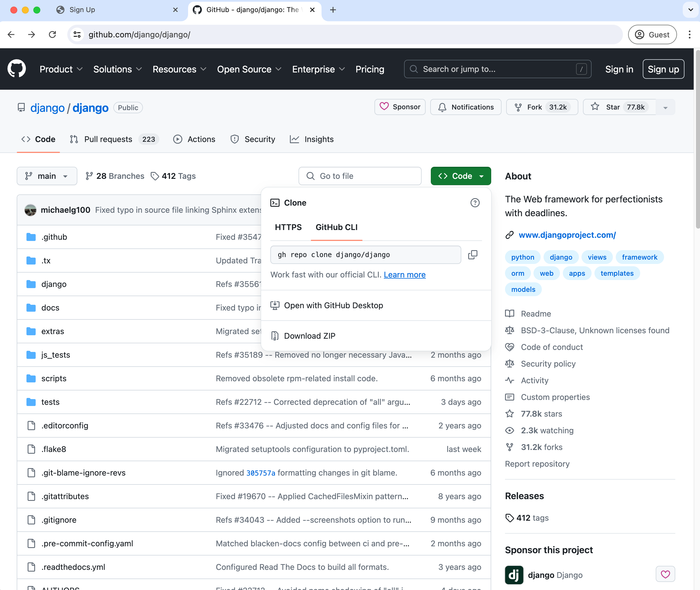Screen dimensions: 700x590
Task: Expand the Star lists dropdown arrow
Action: [665, 107]
